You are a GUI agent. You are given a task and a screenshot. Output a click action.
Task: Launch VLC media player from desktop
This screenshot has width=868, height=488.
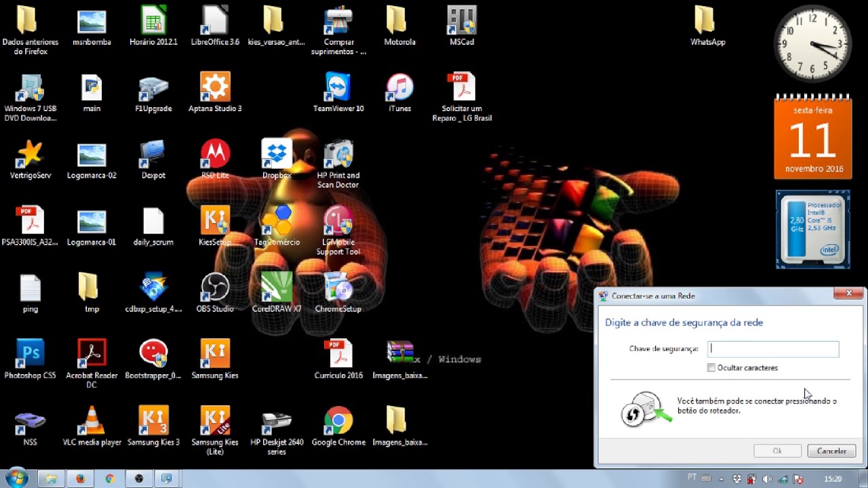tap(92, 426)
